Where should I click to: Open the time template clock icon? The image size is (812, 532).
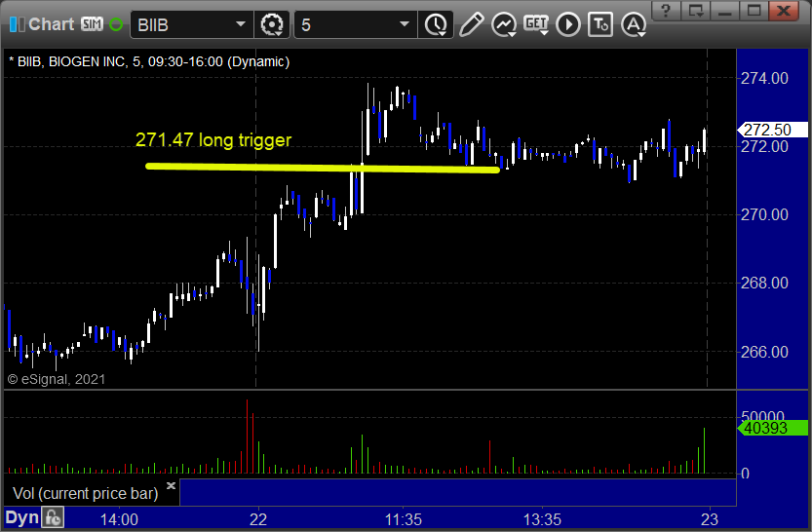(x=436, y=24)
